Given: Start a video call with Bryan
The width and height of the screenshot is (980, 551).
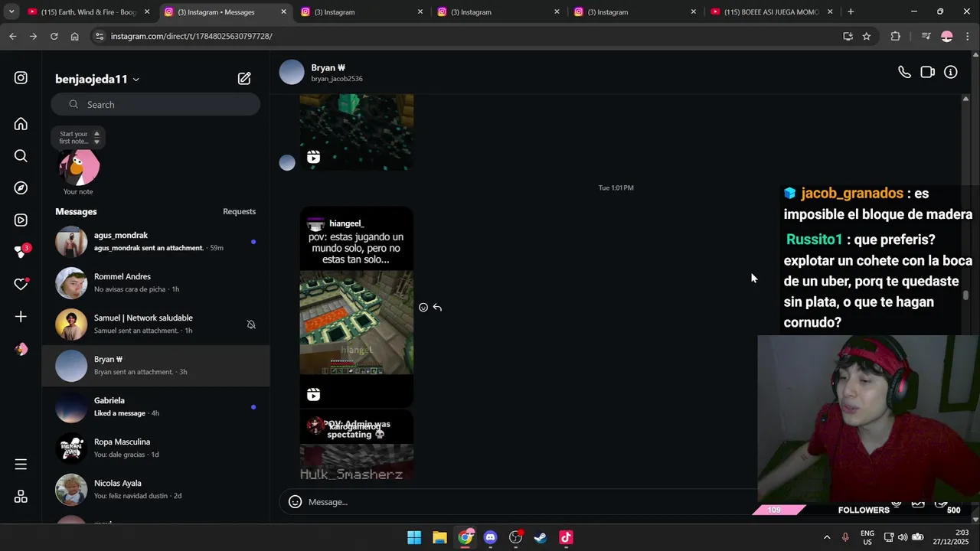Looking at the screenshot, I should [927, 72].
